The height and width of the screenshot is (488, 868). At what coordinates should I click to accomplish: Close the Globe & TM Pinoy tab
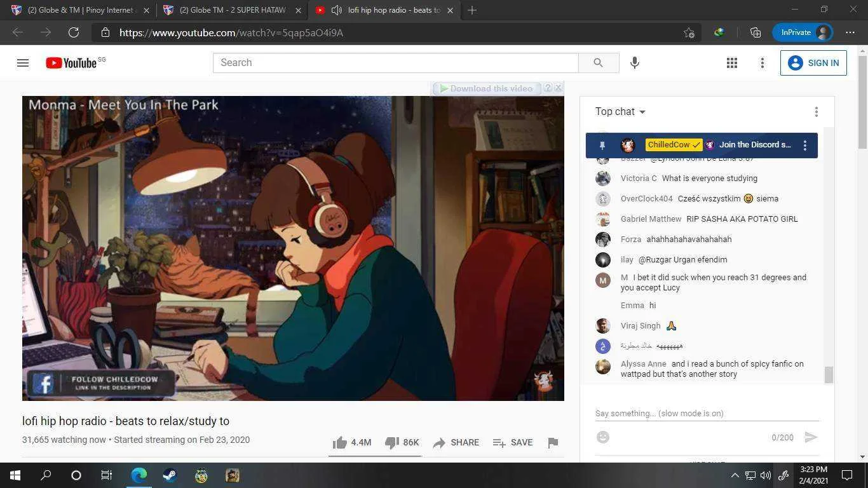point(147,10)
